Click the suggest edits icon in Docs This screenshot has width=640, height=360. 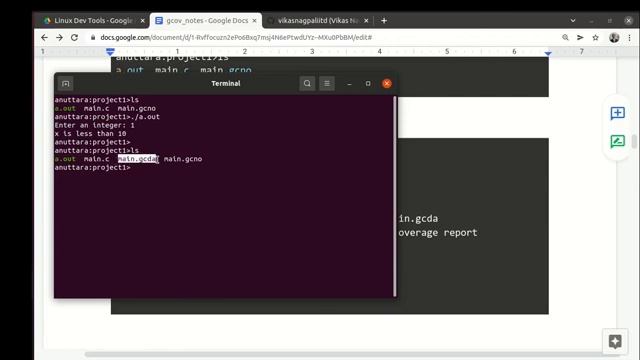point(617,141)
